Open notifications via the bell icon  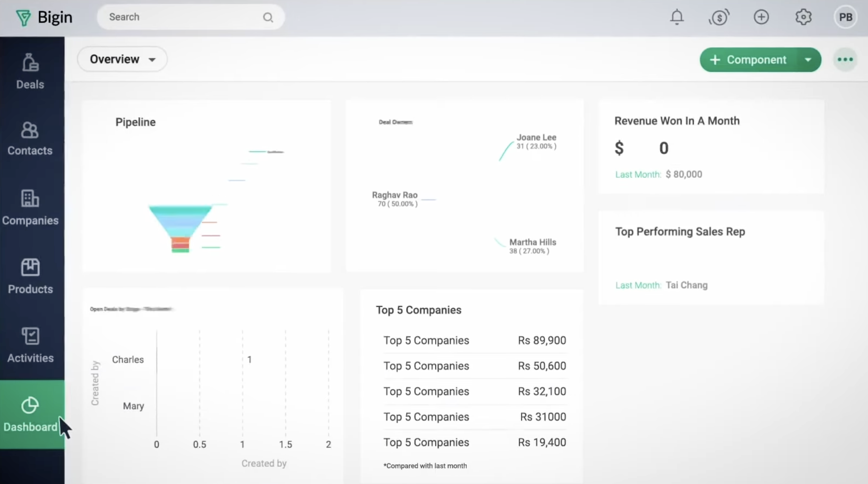pos(677,17)
